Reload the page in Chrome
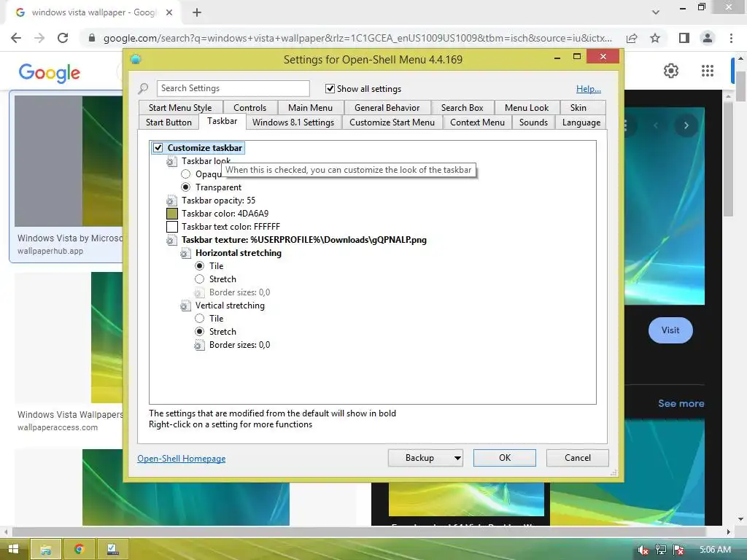The image size is (747, 560). pyautogui.click(x=63, y=38)
